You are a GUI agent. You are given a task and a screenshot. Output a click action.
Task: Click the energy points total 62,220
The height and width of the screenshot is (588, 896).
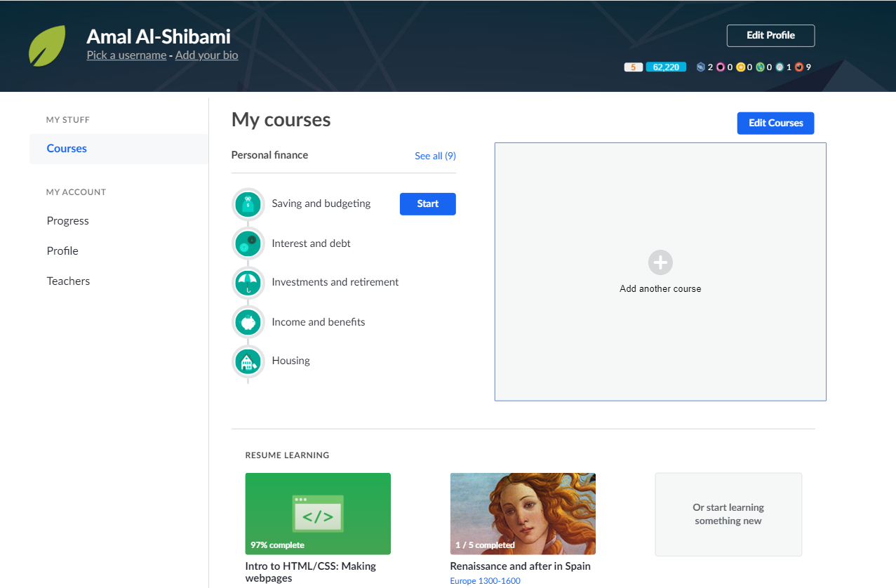[x=666, y=67]
